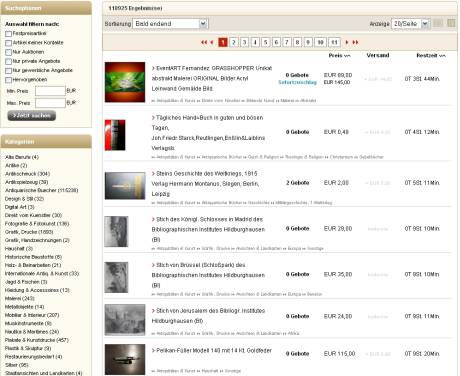Click the Jetzt suchen button
Viewport: 460px width, 376px height.
coord(32,115)
